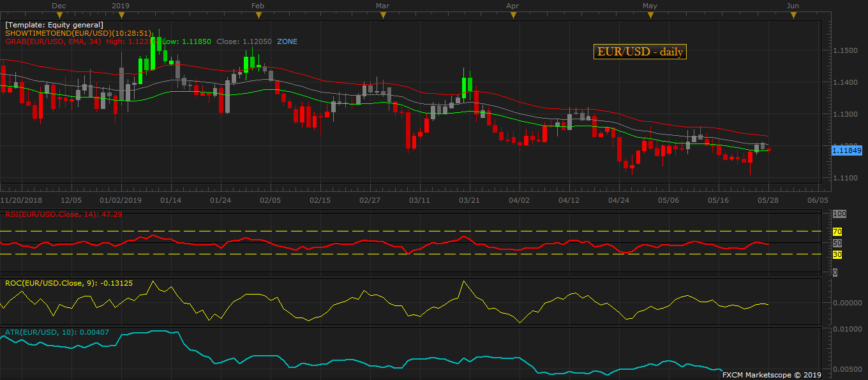Click the Dec month marker triangle
Screen dimensions: 868x380
coord(59,15)
